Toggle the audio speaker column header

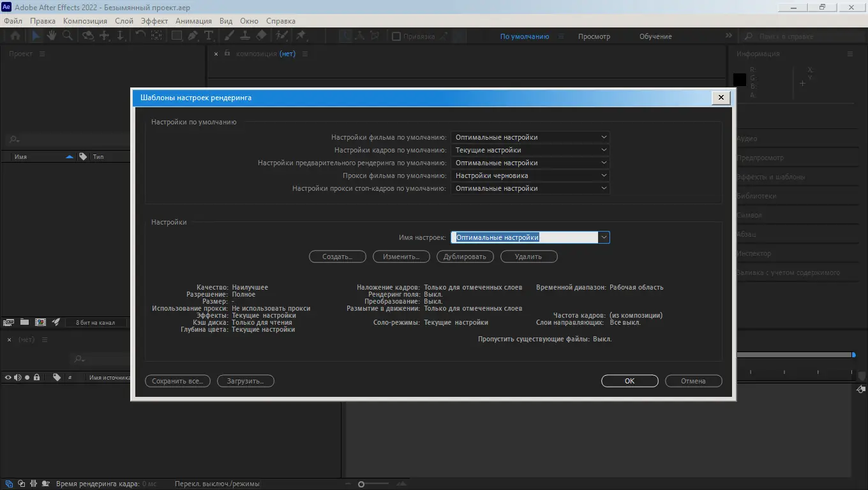[17, 377]
